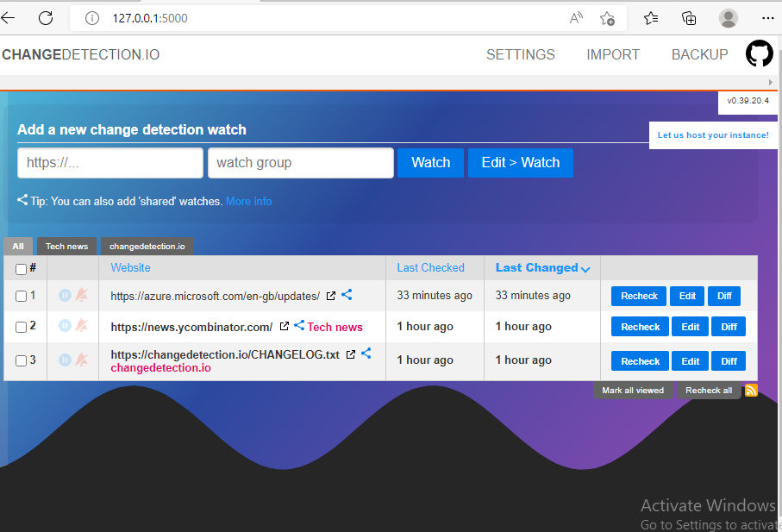
Task: View site information icon in address bar
Action: [x=91, y=18]
